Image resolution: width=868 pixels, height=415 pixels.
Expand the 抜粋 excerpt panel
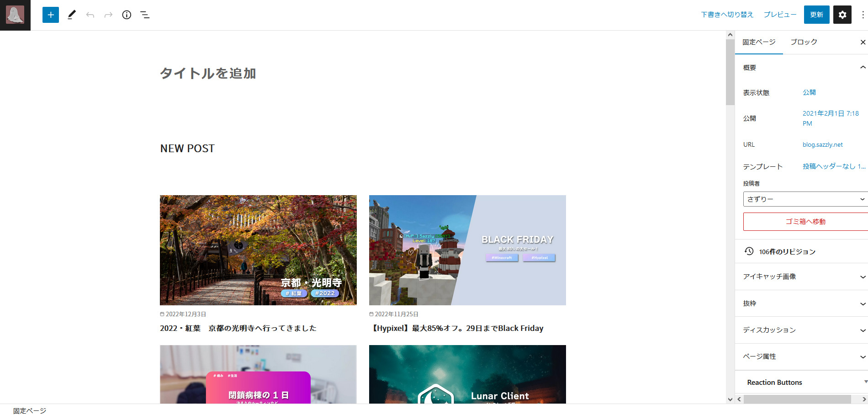801,303
